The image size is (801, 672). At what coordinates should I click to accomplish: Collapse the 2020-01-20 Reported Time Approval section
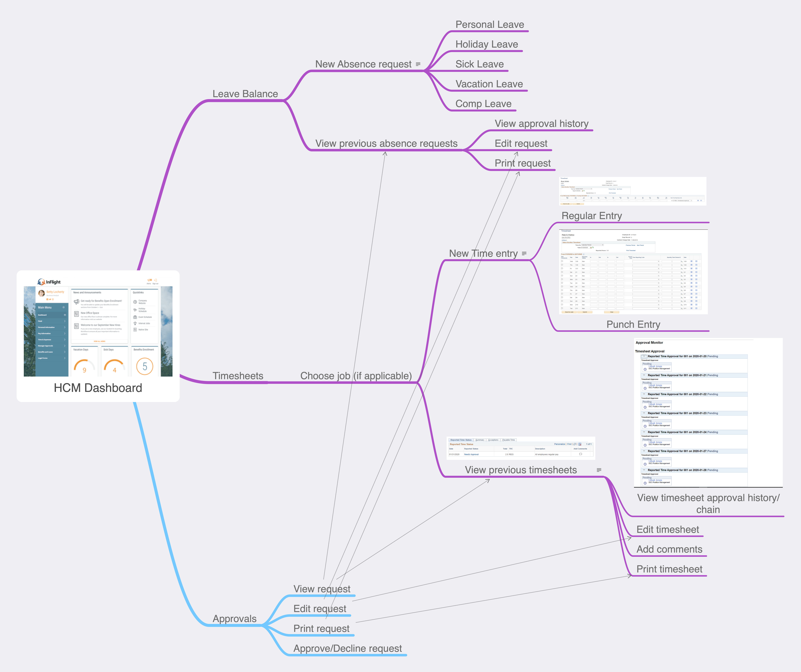pyautogui.click(x=644, y=356)
